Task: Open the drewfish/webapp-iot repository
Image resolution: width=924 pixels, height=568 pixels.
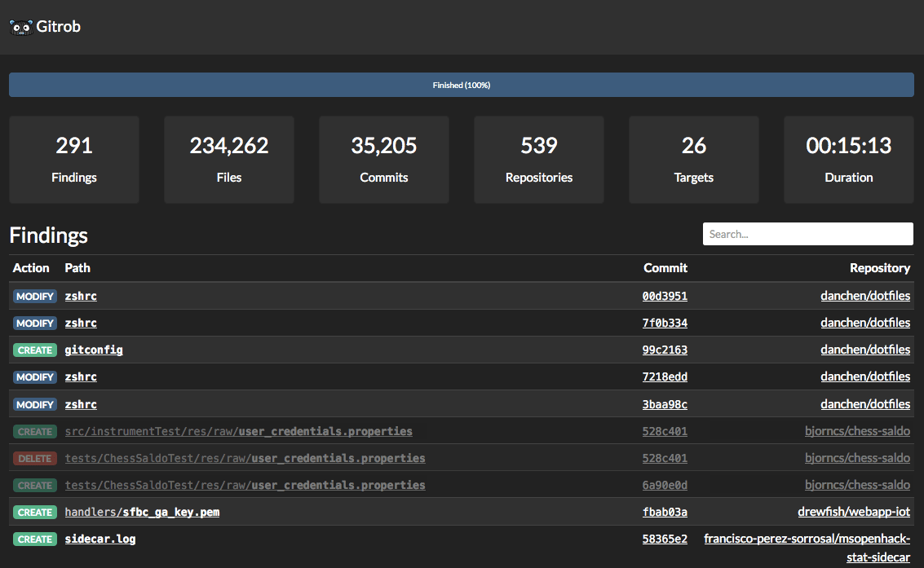Action: (853, 512)
